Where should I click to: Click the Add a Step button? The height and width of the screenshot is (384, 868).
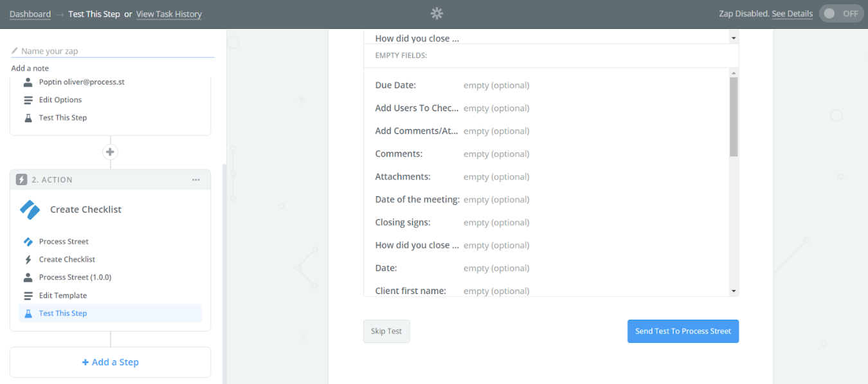pos(110,362)
